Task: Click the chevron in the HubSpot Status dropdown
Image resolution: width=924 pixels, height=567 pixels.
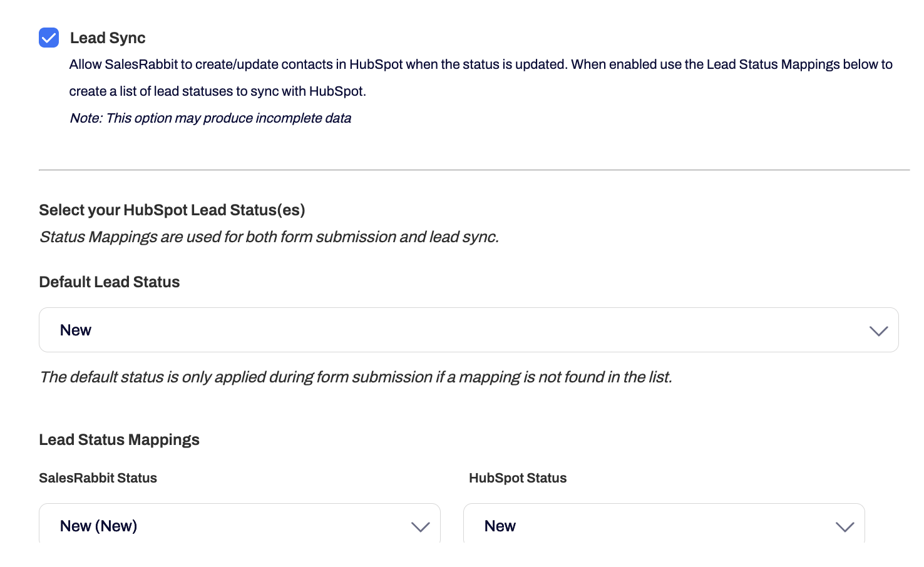Action: click(x=844, y=527)
